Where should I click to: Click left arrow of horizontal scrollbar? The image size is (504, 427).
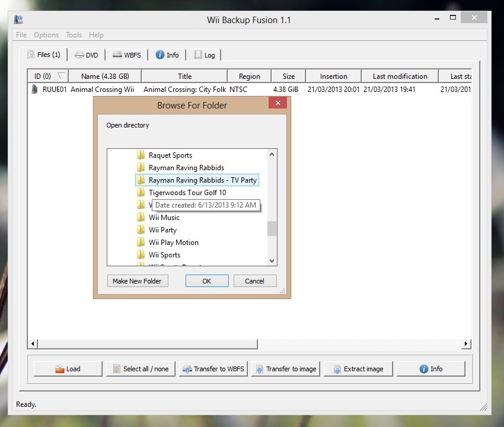point(33,344)
